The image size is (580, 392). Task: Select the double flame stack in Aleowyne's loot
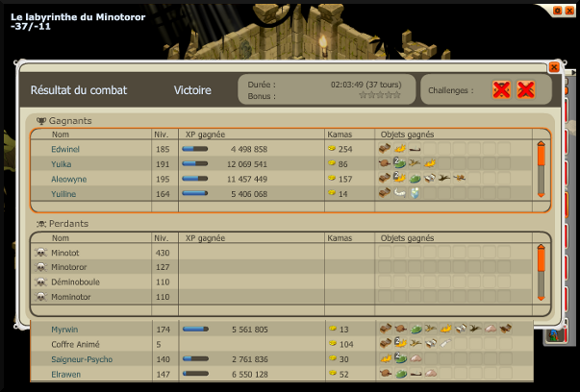click(x=399, y=178)
